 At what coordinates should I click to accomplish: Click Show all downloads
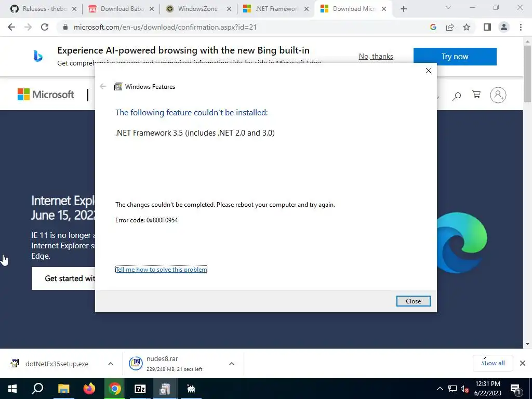click(493, 363)
